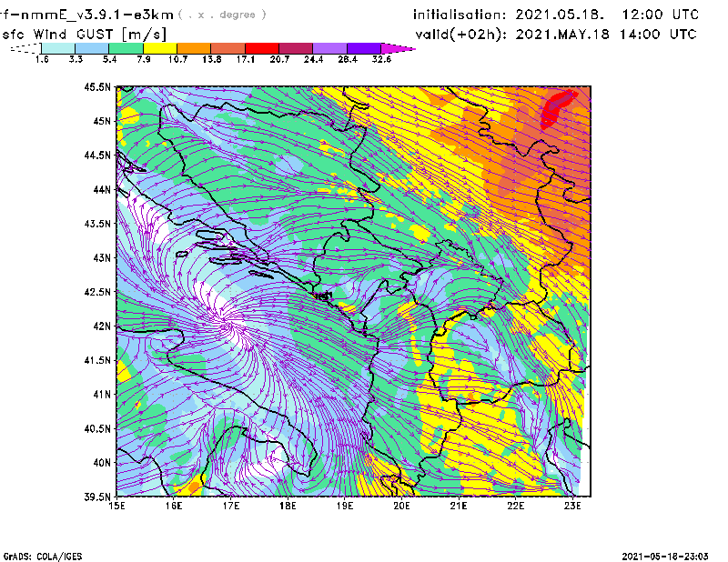The width and height of the screenshot is (728, 562).
Task: Pick the yellow 7.9–10.7 legend swatch
Action: [160, 48]
